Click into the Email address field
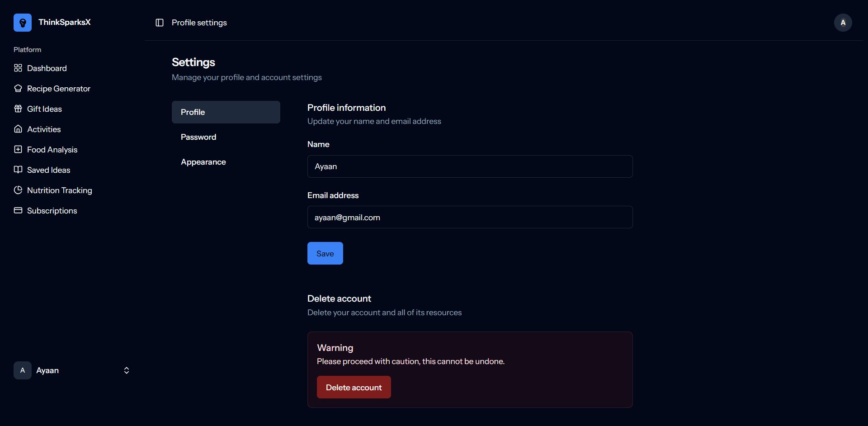Viewport: 868px width, 426px height. tap(470, 217)
